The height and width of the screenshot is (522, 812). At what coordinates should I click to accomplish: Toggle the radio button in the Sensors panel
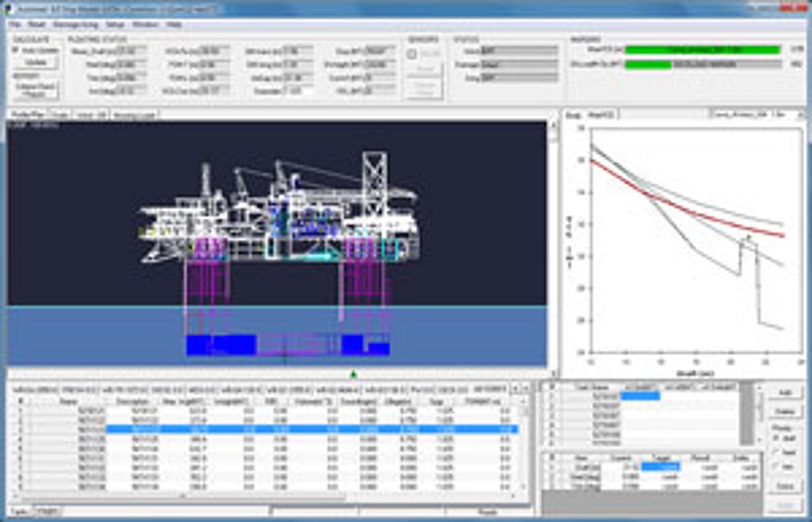412,54
